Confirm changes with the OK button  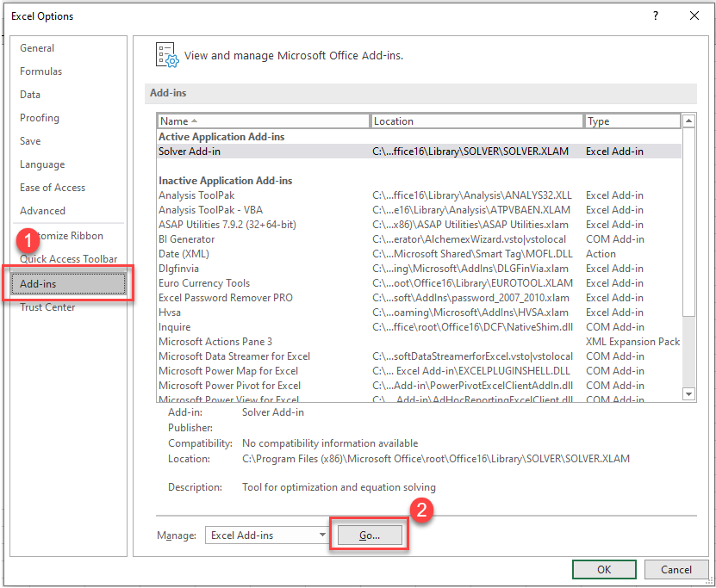point(604,569)
